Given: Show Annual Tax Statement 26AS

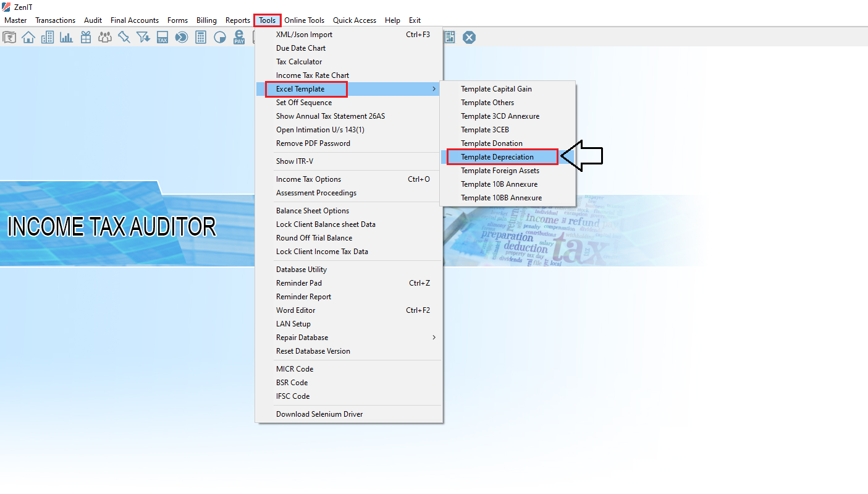Looking at the screenshot, I should tap(349, 116).
